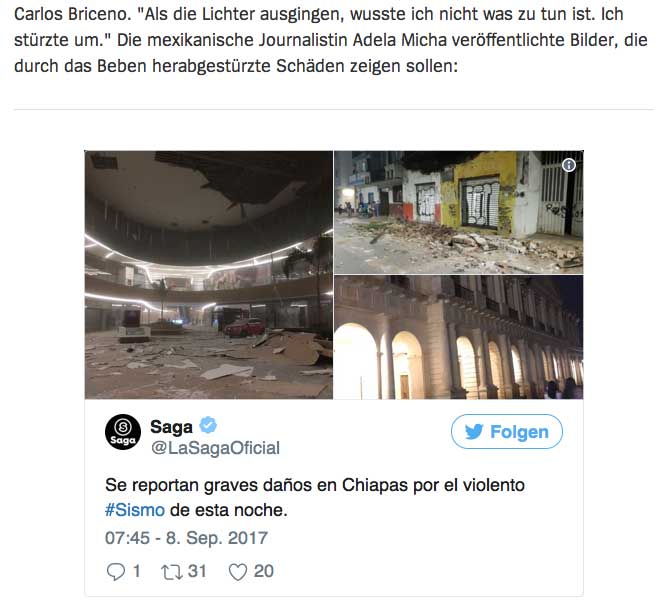View the rubble street photo with graffiti
The image size is (666, 602).
[459, 212]
